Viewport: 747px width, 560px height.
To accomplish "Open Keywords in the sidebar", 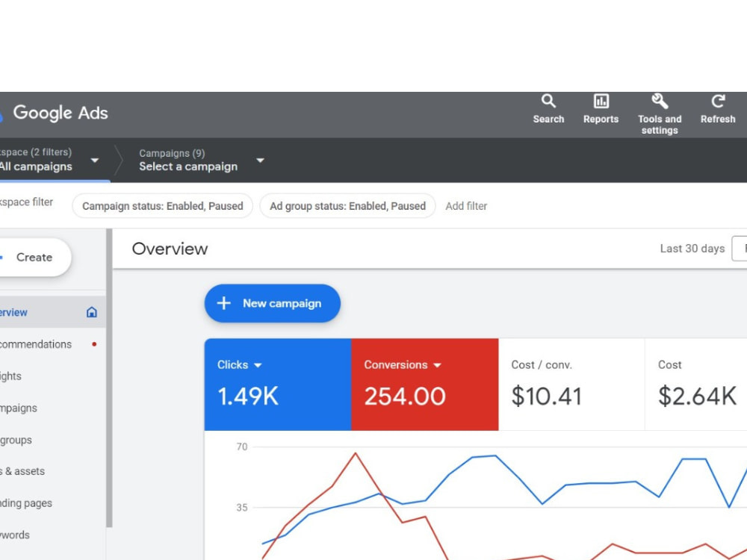I will (52, 535).
